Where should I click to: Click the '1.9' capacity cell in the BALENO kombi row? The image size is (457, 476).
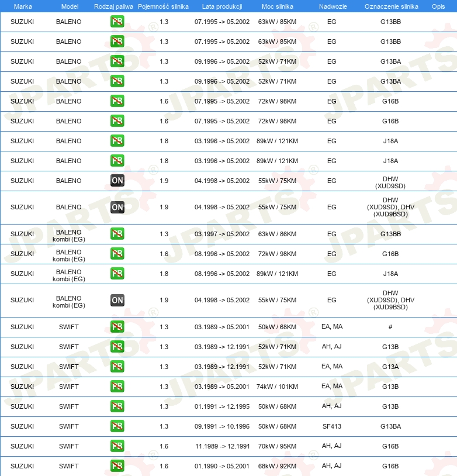[x=164, y=300]
